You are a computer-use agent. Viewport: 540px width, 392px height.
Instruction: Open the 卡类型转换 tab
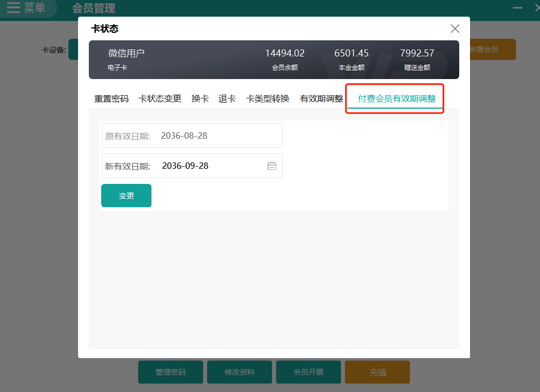pos(267,98)
